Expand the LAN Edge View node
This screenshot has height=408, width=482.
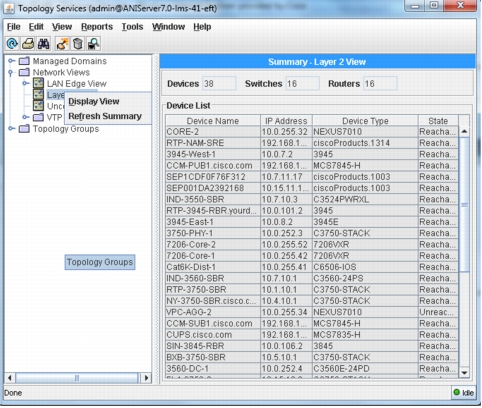click(26, 83)
